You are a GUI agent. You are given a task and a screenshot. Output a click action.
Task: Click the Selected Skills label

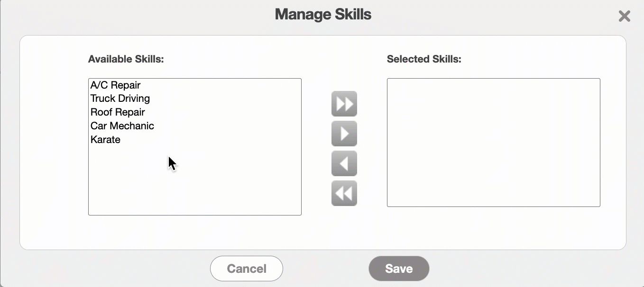pyautogui.click(x=424, y=59)
